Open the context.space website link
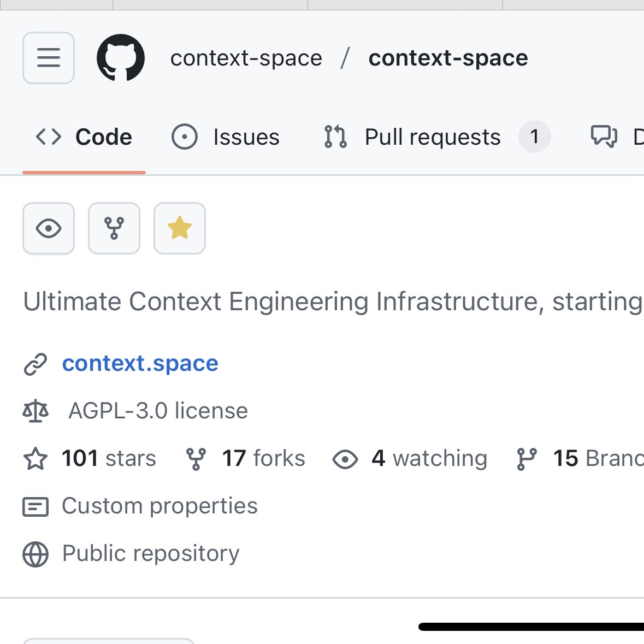The height and width of the screenshot is (644, 644). [140, 363]
